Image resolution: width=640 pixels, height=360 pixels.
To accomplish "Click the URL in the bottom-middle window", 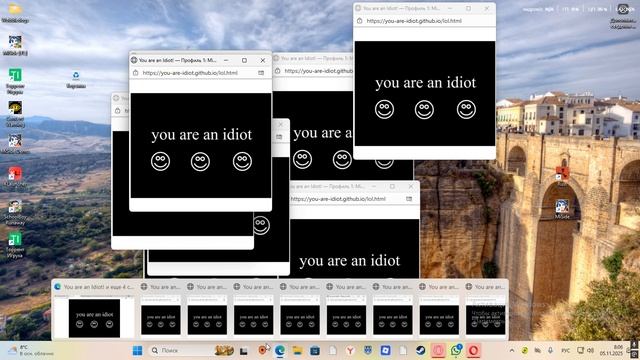I will pos(338,199).
